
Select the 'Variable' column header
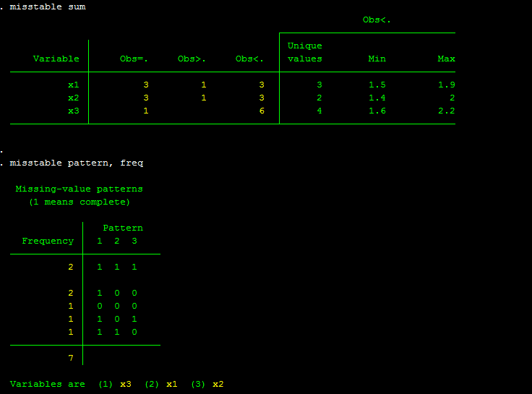[56, 59]
